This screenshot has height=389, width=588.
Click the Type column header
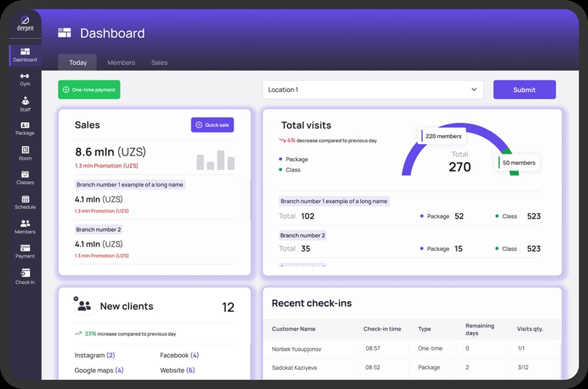click(x=424, y=329)
